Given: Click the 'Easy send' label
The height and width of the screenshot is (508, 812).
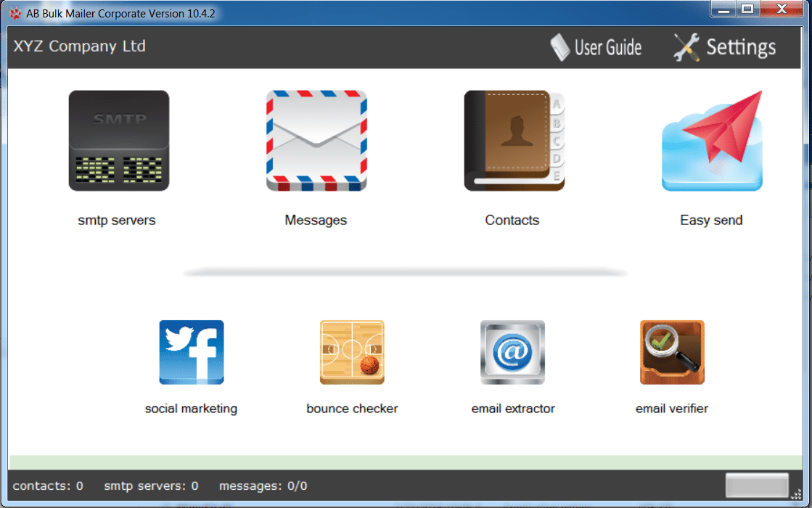Looking at the screenshot, I should pyautogui.click(x=711, y=220).
